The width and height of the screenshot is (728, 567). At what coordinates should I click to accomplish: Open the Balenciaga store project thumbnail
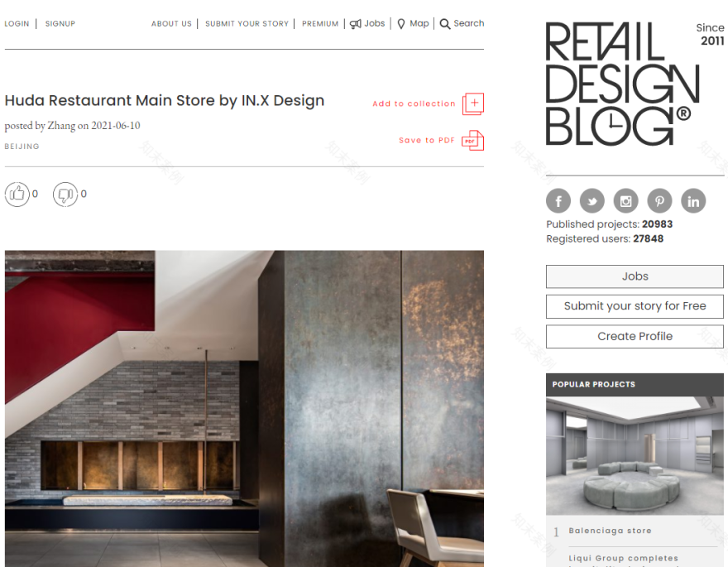[635, 455]
